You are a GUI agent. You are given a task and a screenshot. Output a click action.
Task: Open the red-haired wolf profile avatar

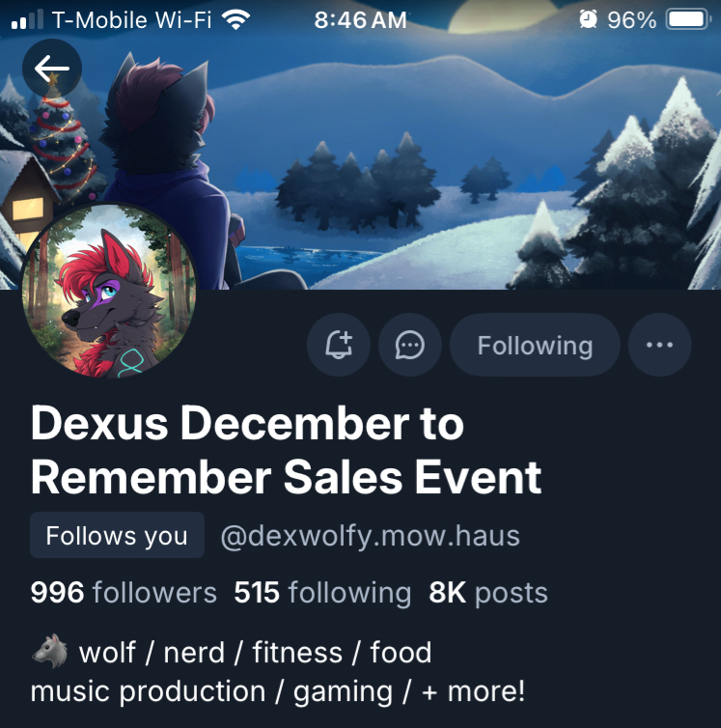click(110, 292)
